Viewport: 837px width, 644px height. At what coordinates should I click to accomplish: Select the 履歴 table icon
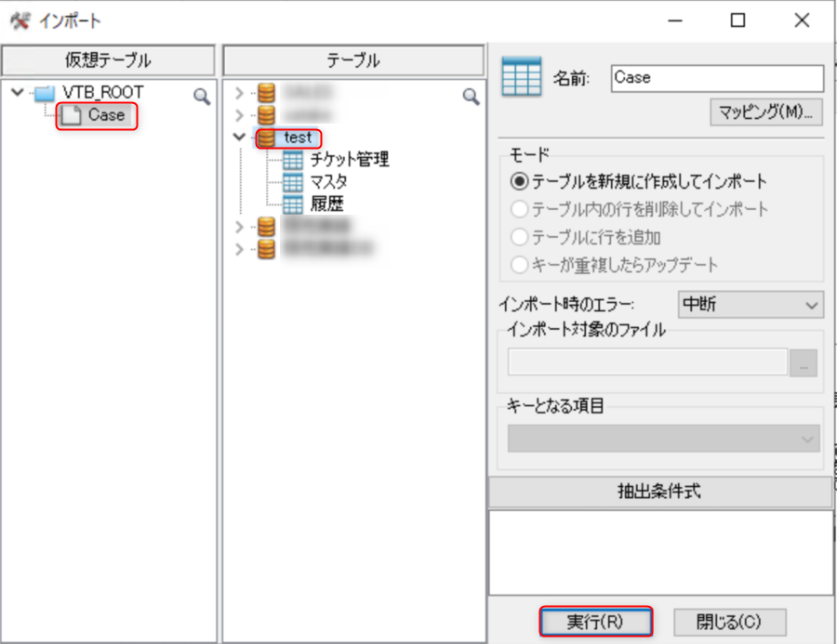tap(293, 204)
